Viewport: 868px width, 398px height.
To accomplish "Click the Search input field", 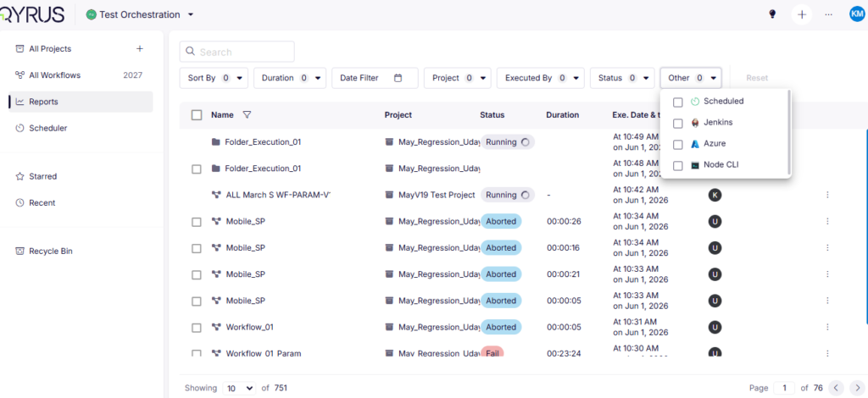I will click(237, 52).
